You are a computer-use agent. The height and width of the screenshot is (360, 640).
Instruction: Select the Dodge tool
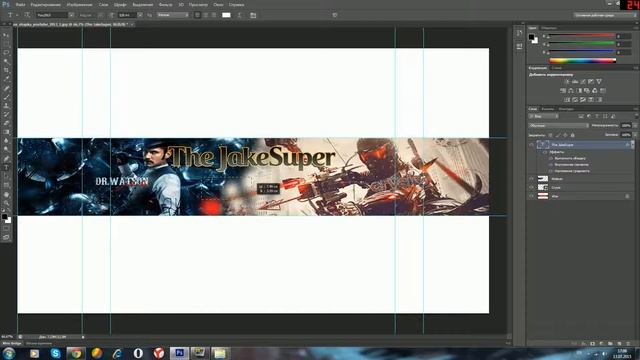[6, 150]
